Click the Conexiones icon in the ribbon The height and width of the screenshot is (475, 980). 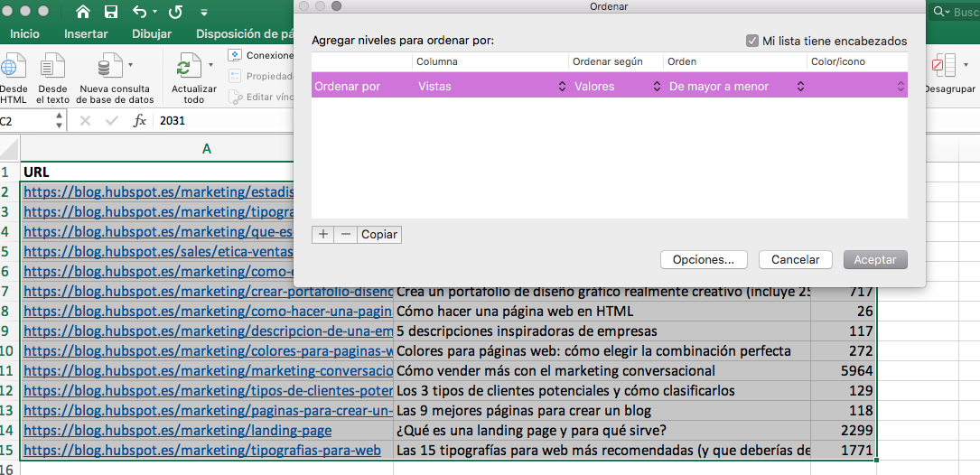(x=235, y=55)
